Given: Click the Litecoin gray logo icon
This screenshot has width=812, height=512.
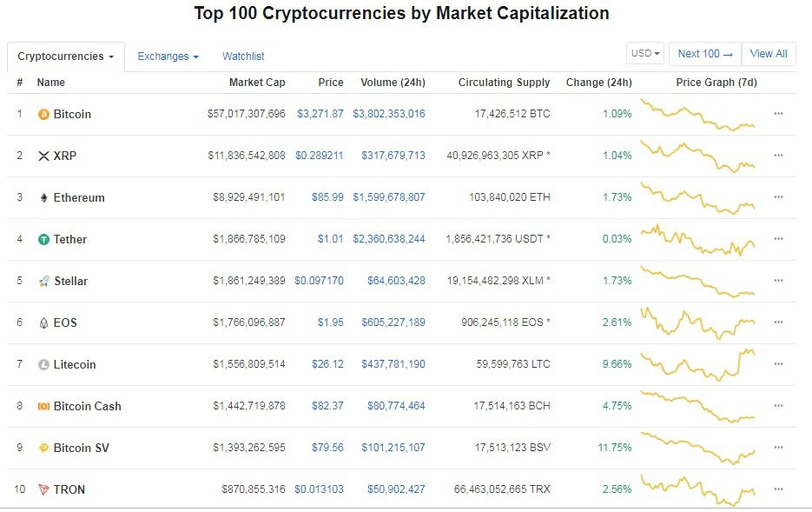Looking at the screenshot, I should point(43,364).
